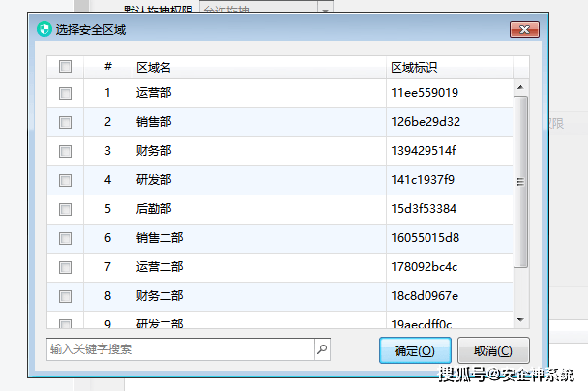
Task: Tick the 运营二部 checkbox
Action: point(65,267)
